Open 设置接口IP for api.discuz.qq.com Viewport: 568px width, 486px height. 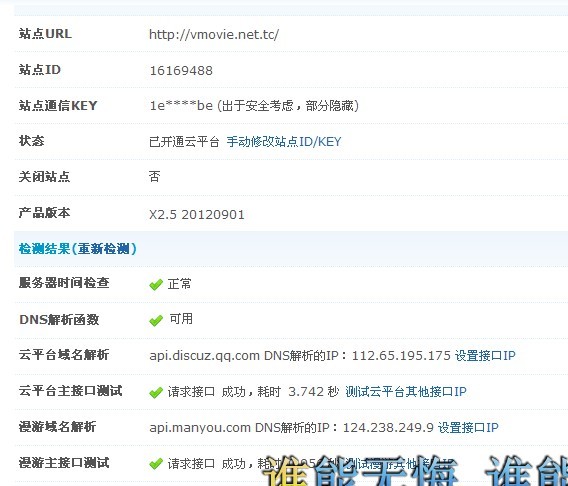(x=485, y=356)
